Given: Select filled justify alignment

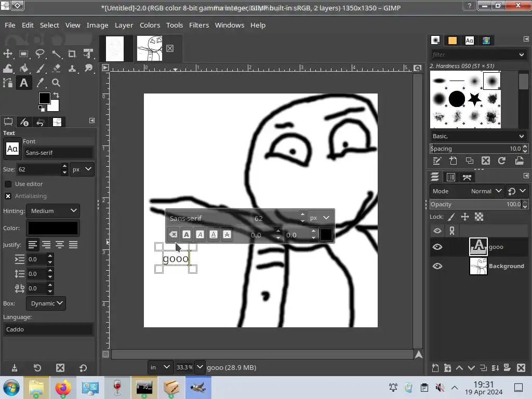Looking at the screenshot, I should pyautogui.click(x=73, y=245).
